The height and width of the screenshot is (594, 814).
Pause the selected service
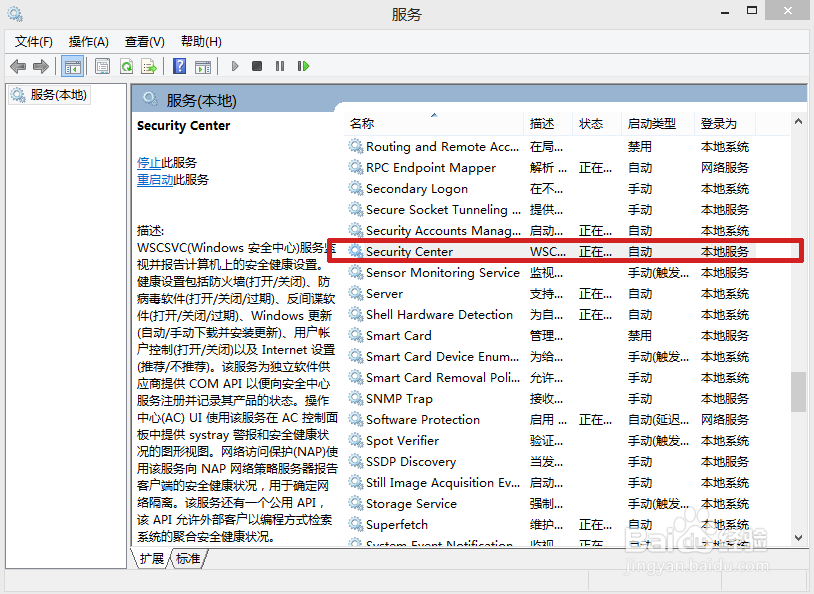coord(280,66)
